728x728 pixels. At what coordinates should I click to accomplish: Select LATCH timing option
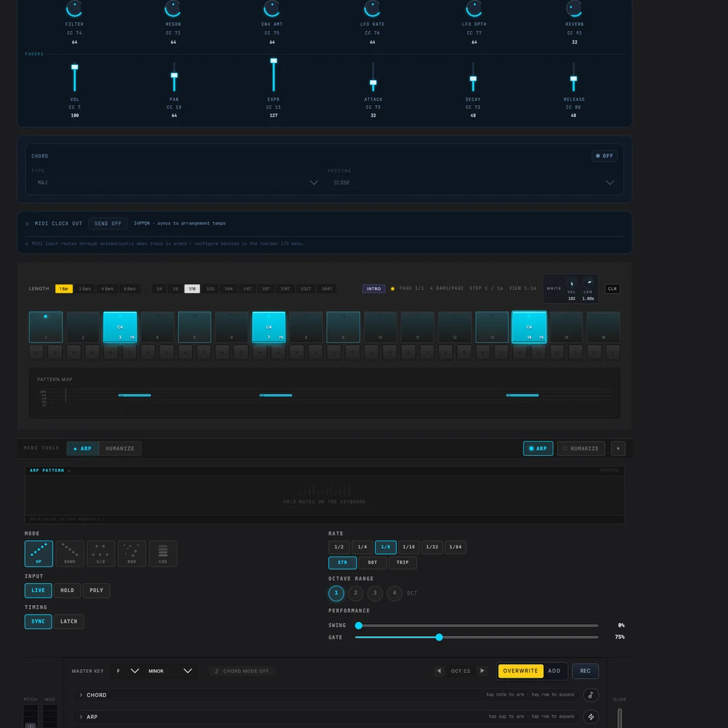[x=69, y=621]
